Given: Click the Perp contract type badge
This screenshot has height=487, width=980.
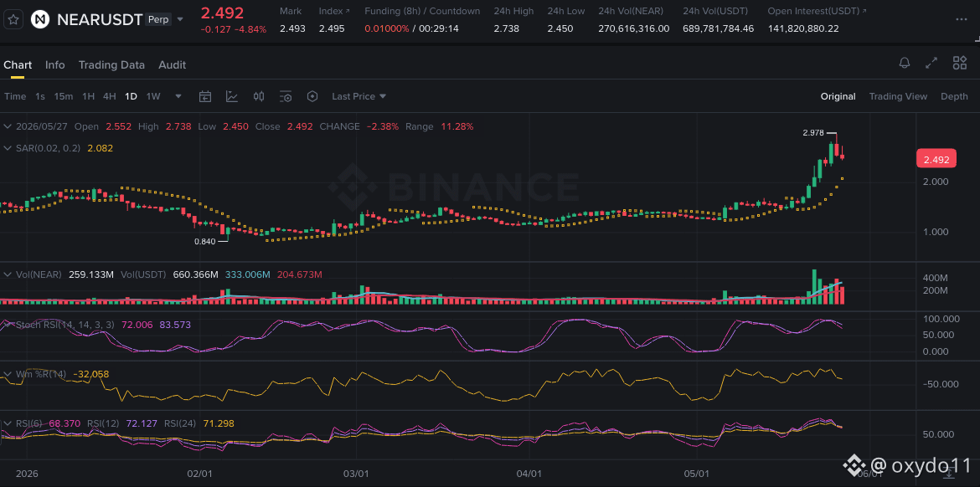Looking at the screenshot, I should [159, 19].
